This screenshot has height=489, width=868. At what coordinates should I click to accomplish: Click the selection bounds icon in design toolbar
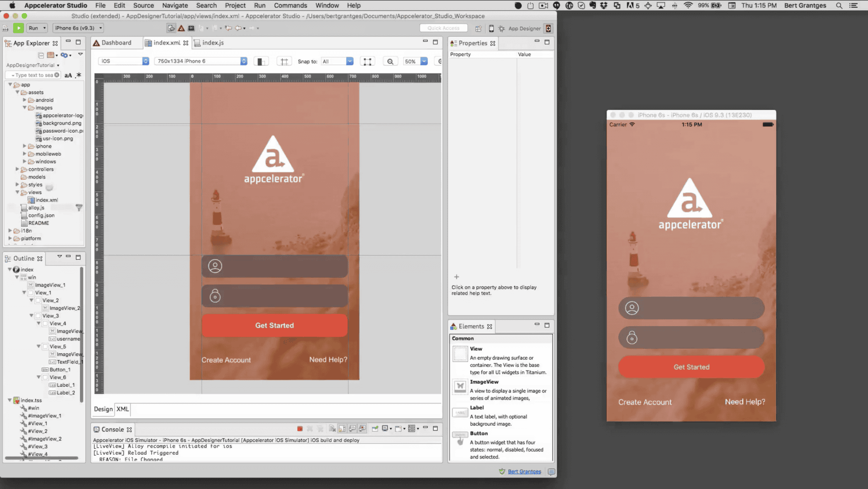367,61
